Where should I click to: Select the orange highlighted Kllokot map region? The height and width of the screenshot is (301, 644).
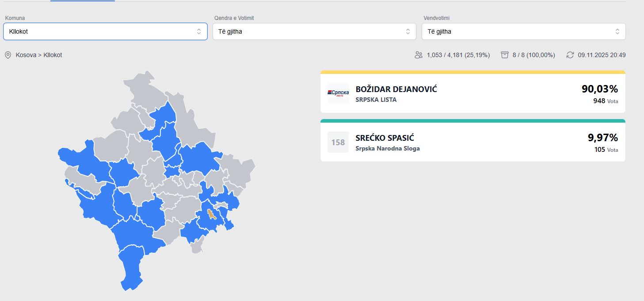click(x=212, y=215)
